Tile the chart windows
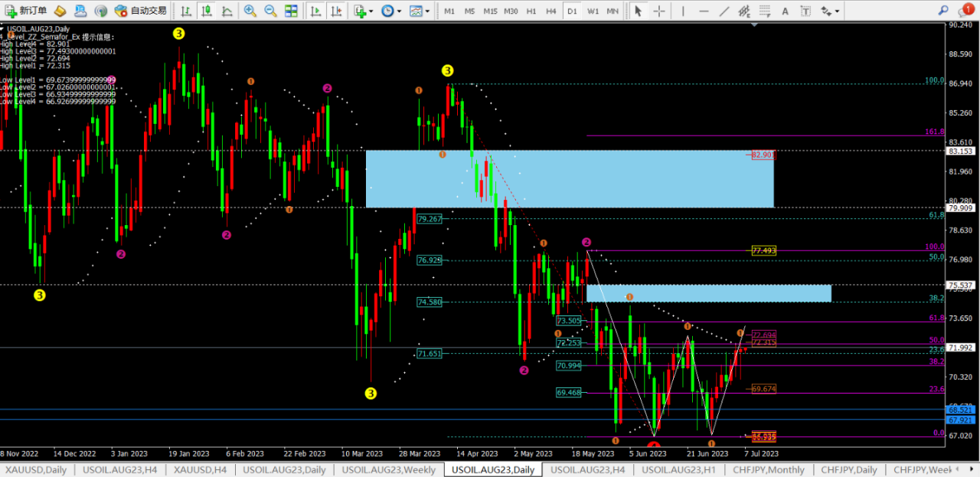980x477 pixels. click(x=290, y=11)
